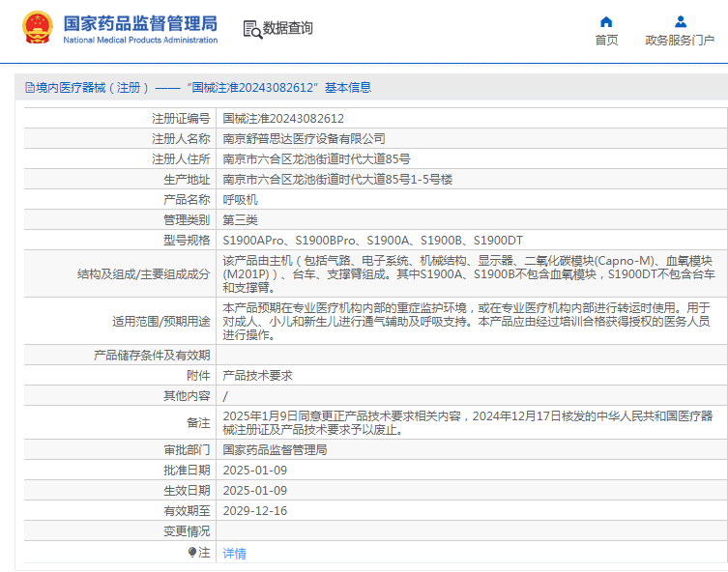Click the expiry date 2029-12-16
This screenshot has width=728, height=572.
[x=254, y=511]
